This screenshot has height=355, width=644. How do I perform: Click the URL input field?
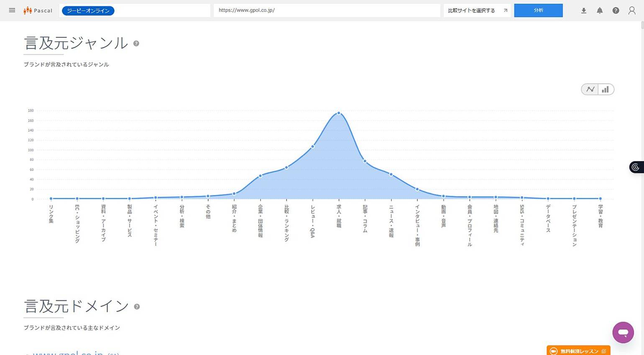(x=327, y=10)
